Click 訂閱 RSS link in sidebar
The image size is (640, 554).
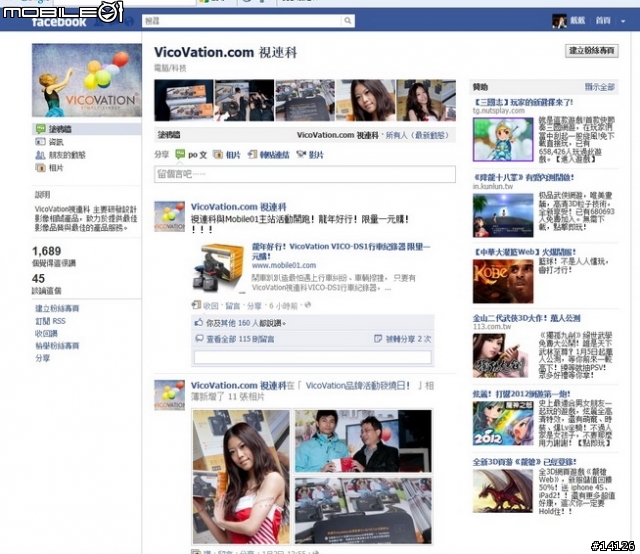point(50,321)
